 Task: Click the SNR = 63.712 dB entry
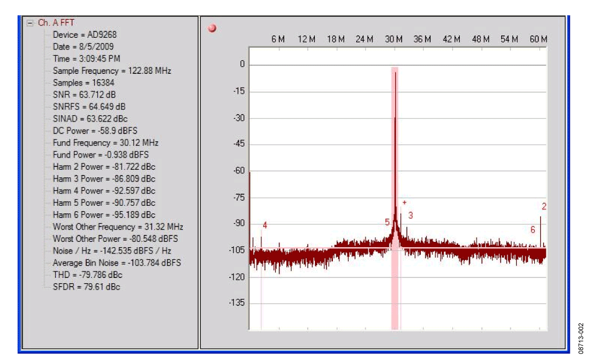(84, 95)
